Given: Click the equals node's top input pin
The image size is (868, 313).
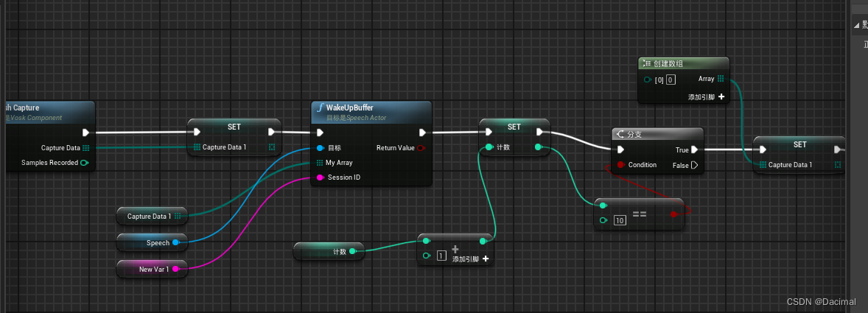Looking at the screenshot, I should [x=603, y=205].
